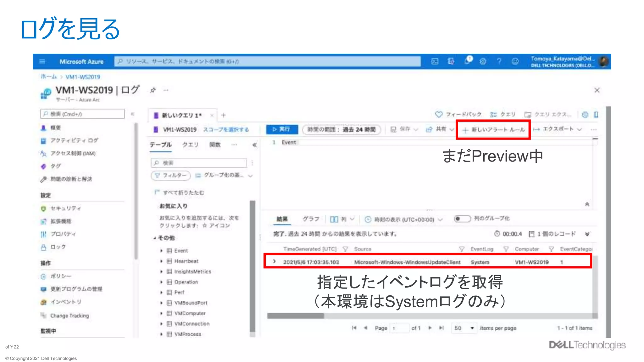Open Cloud Shell from the top bar
Image resolution: width=644 pixels, height=362 pixels.
(x=435, y=61)
